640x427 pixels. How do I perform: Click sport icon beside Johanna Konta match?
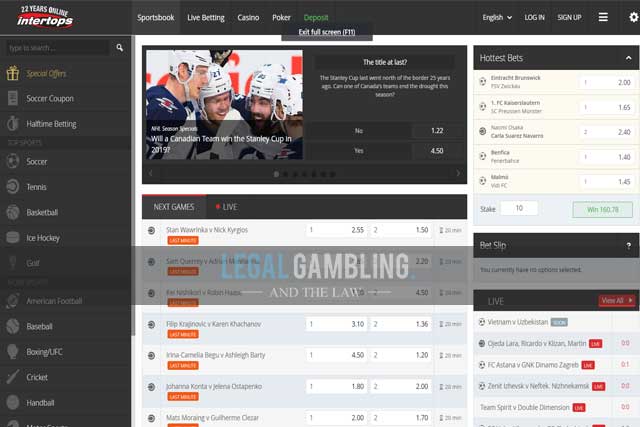click(x=151, y=387)
